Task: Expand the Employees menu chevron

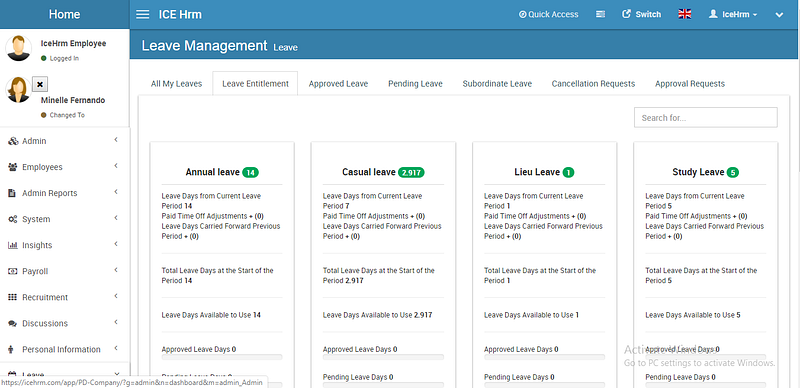Action: (x=116, y=166)
